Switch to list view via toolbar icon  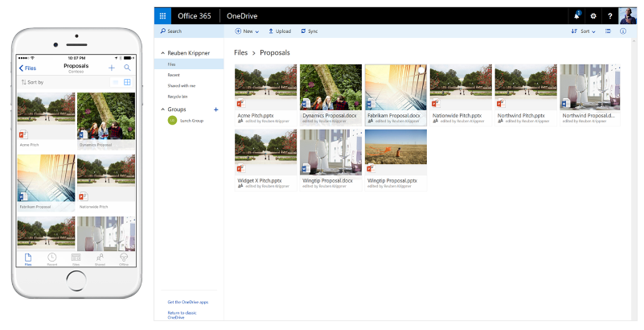(x=608, y=31)
